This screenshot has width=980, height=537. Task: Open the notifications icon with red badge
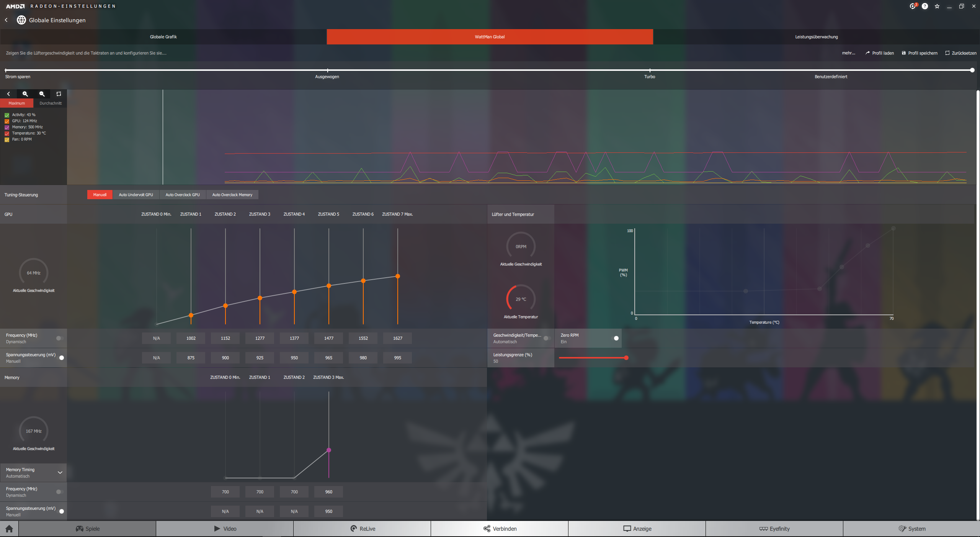tap(913, 6)
